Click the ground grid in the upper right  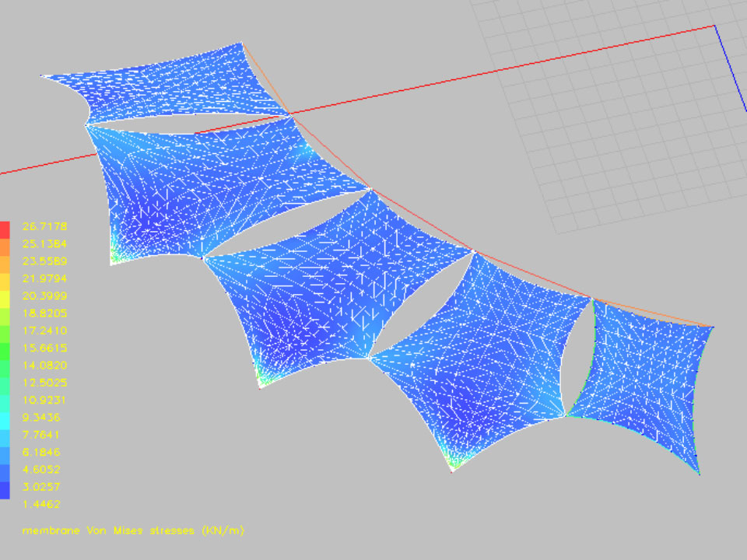pos(622,132)
